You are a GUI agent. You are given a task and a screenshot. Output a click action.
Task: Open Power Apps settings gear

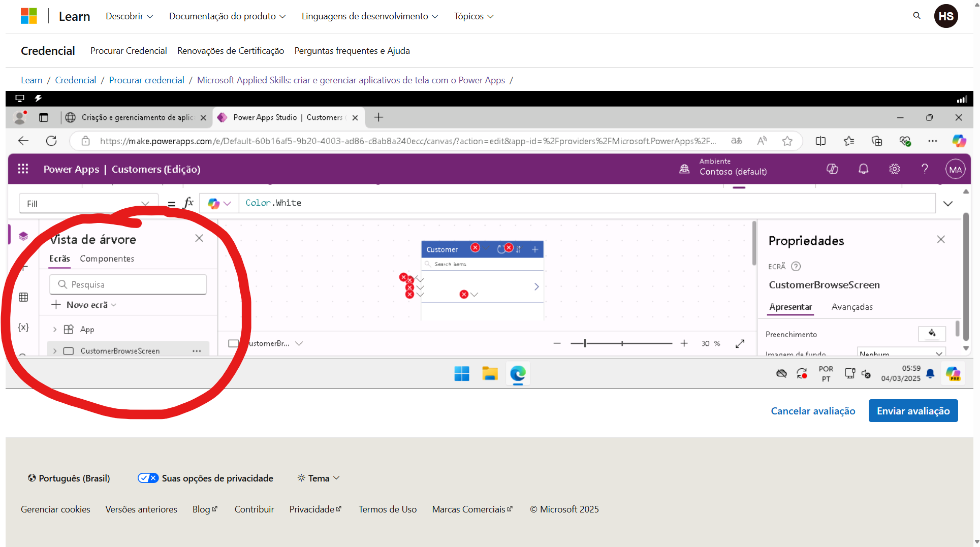pyautogui.click(x=894, y=169)
